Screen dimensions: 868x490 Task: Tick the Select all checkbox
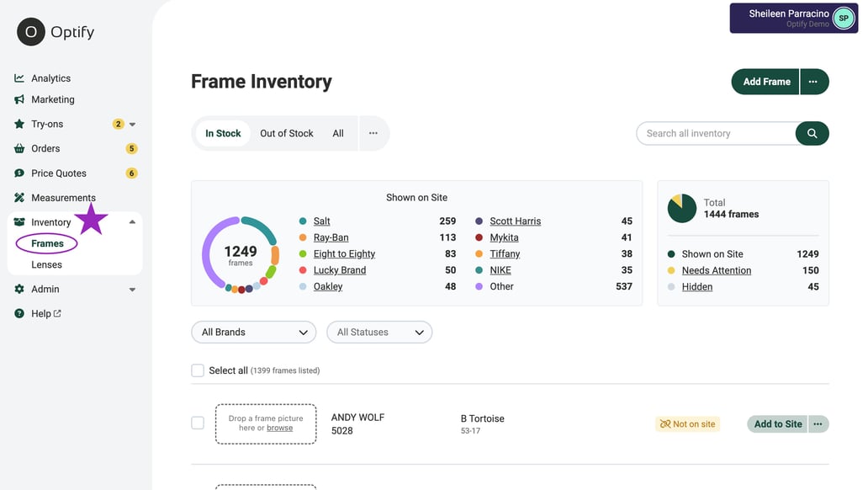(198, 370)
